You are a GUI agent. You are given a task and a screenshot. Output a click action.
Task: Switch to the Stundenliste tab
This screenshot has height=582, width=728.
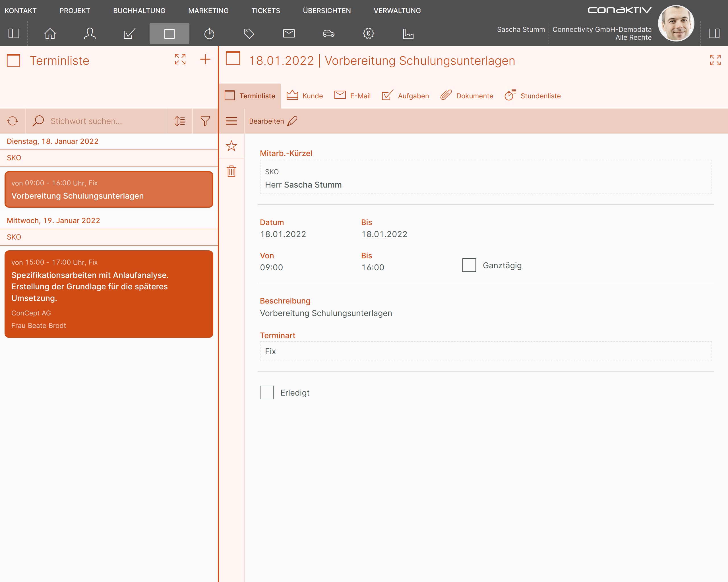(533, 96)
